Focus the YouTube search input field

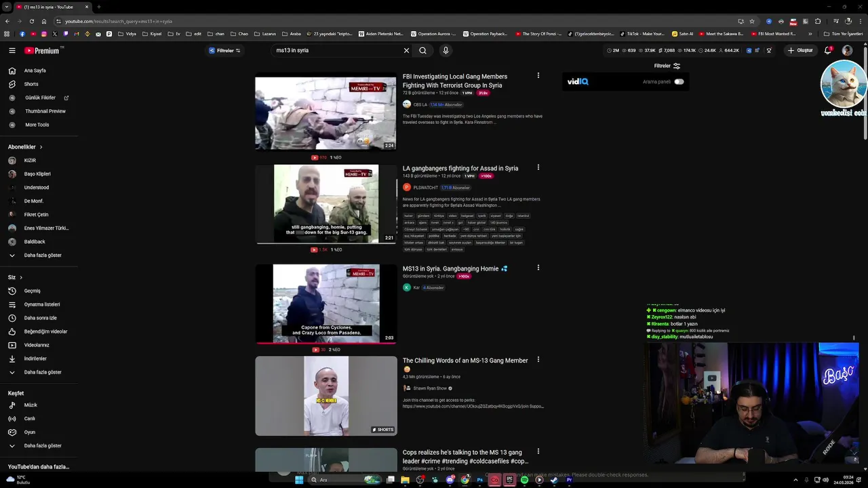(x=336, y=50)
